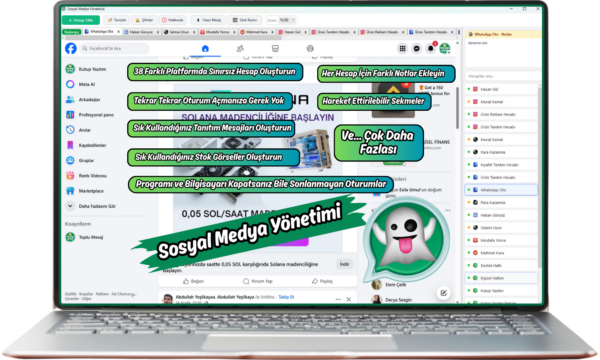600x360 pixels.
Task: Click the Facebook'ta Ara search field
Action: pyautogui.click(x=114, y=49)
